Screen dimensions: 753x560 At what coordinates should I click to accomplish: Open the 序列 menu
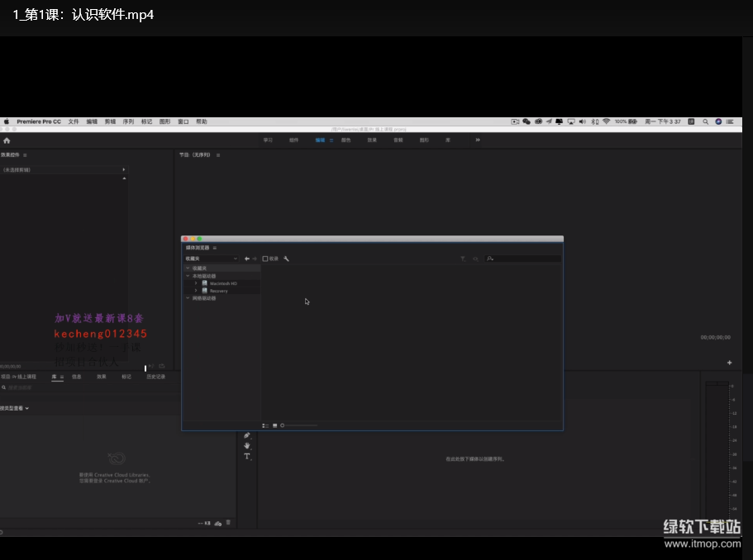128,122
